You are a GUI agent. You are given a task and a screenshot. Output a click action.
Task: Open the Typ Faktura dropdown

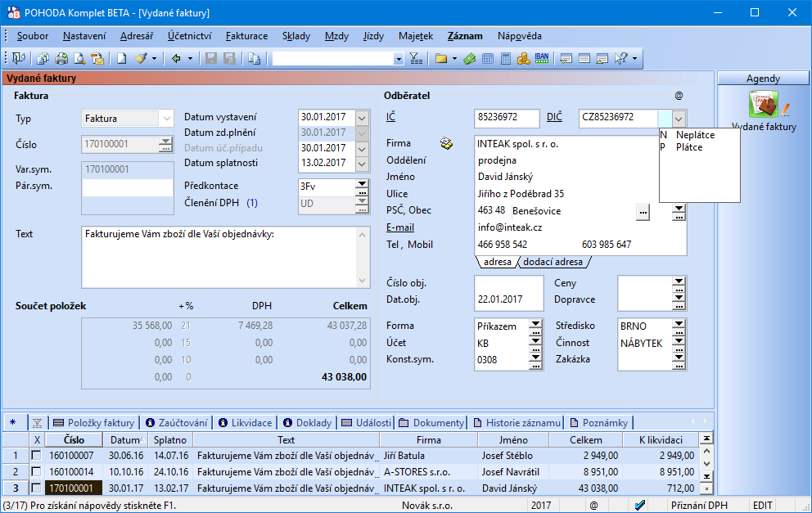pyautogui.click(x=166, y=119)
